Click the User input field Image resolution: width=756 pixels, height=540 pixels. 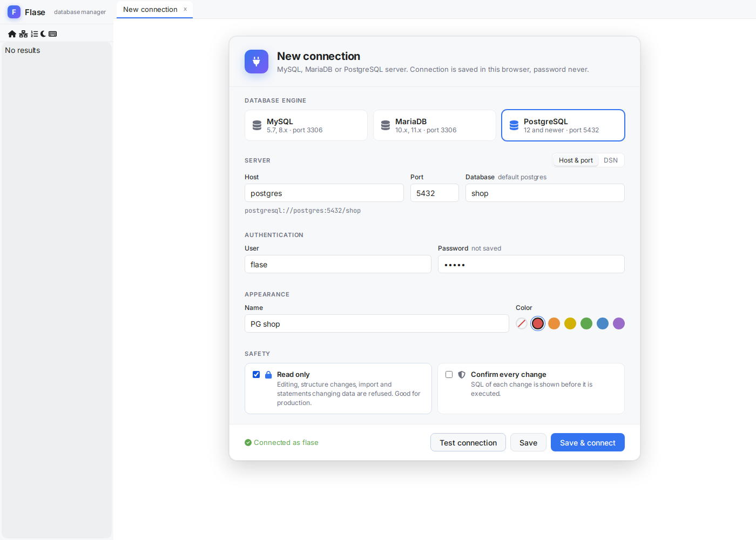[338, 264]
